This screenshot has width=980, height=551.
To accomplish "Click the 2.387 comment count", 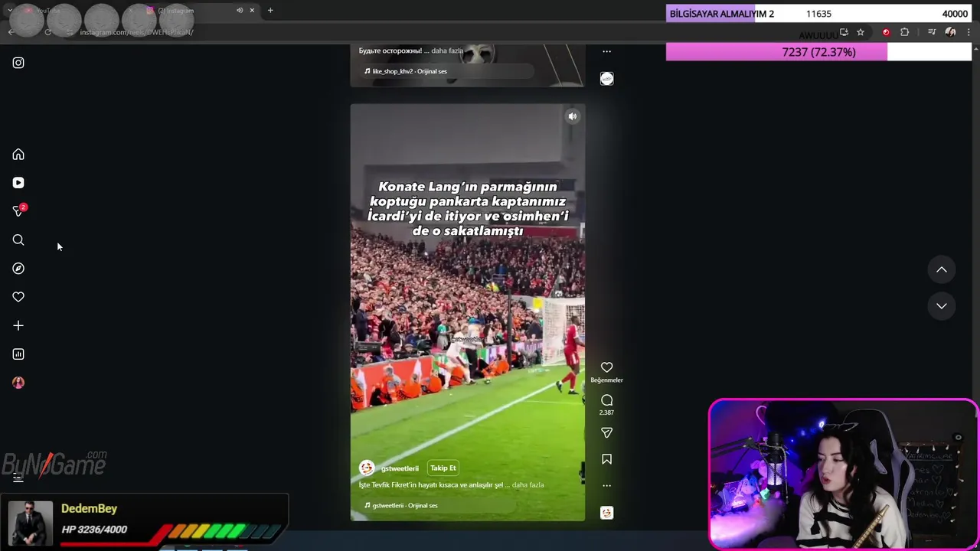I will pyautogui.click(x=606, y=412).
